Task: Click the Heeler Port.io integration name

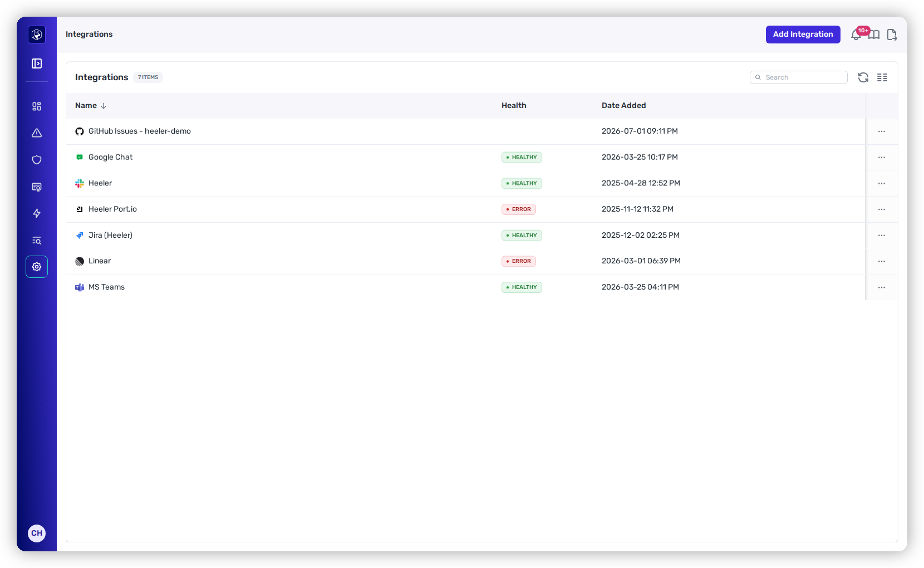Action: (x=112, y=209)
